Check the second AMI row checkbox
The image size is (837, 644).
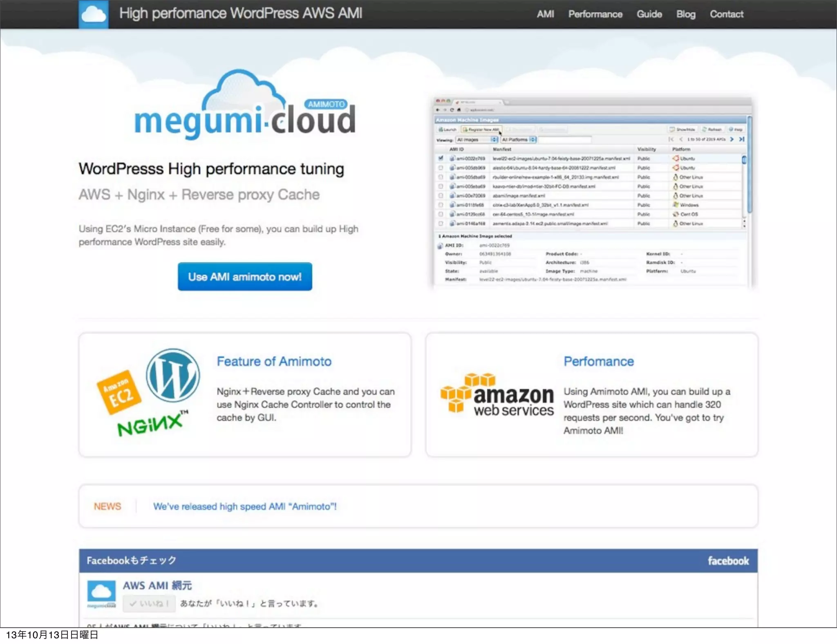[x=441, y=168]
